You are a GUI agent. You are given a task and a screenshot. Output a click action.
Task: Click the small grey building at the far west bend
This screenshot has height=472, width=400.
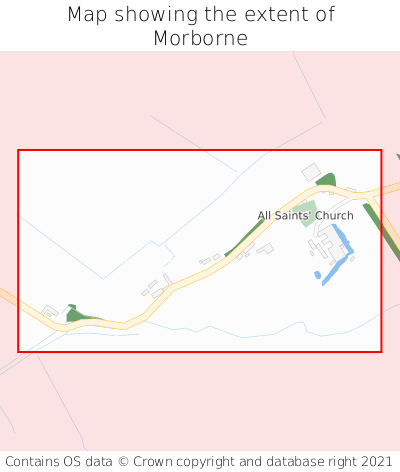(x=49, y=311)
